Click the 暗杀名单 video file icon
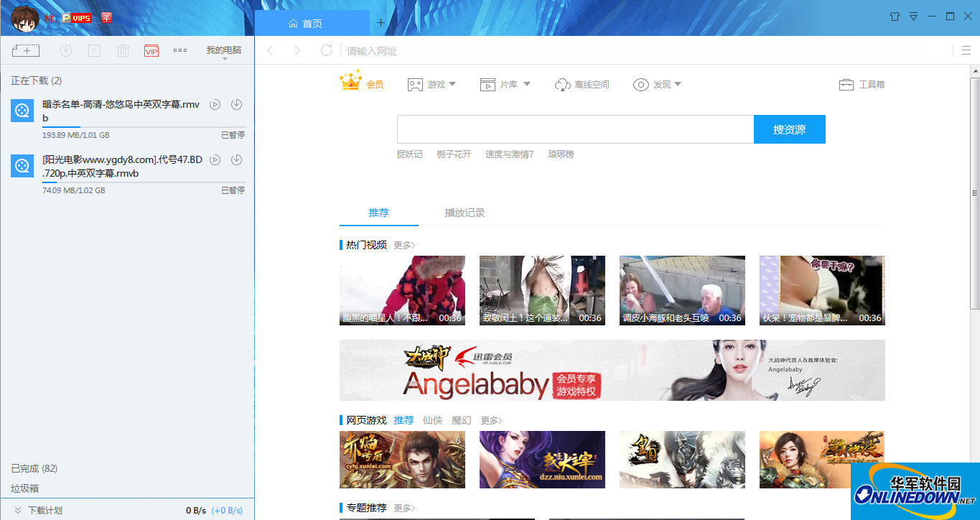 [22, 111]
